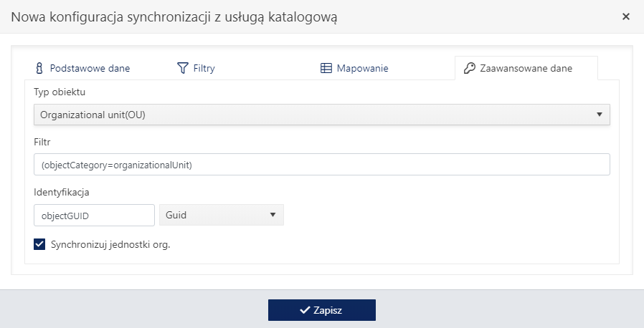The image size is (644, 328).
Task: Click the funnel icon on Filtry tab
Action: [182, 68]
